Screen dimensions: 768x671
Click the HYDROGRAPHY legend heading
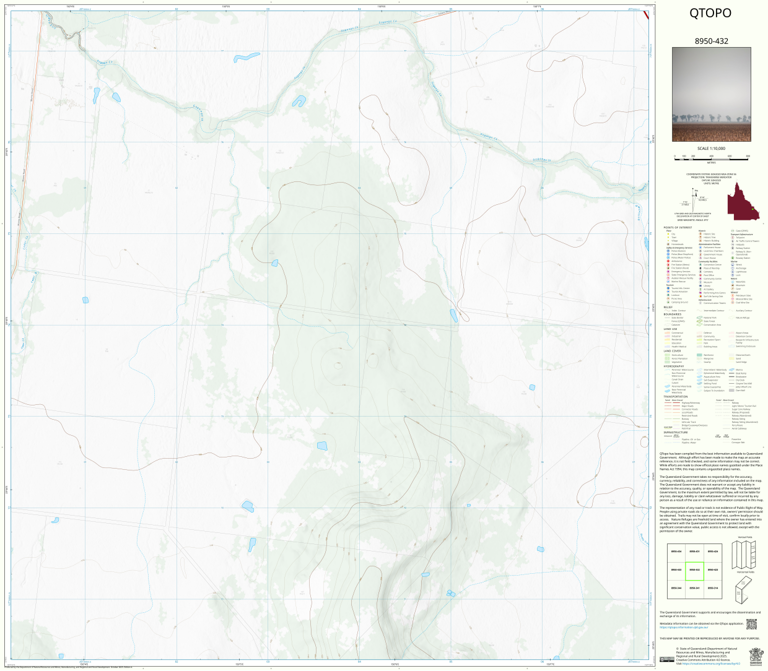[x=674, y=366]
